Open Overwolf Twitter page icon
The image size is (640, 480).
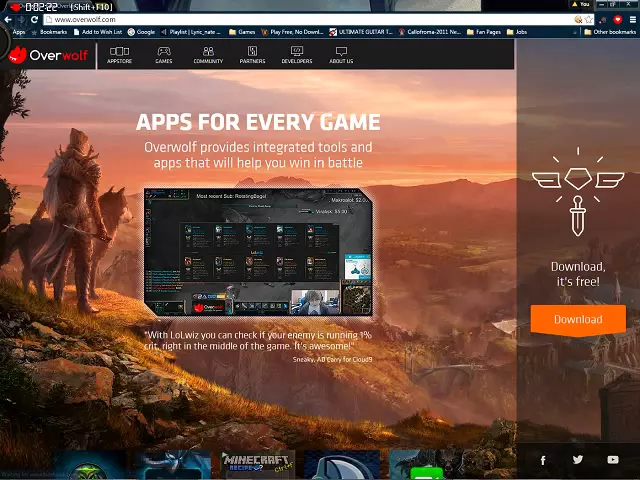(x=578, y=460)
